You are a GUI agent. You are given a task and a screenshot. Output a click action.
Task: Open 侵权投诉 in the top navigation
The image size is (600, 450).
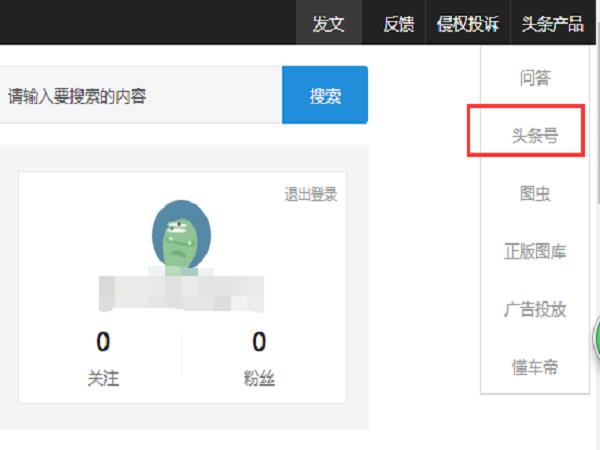[x=468, y=24]
